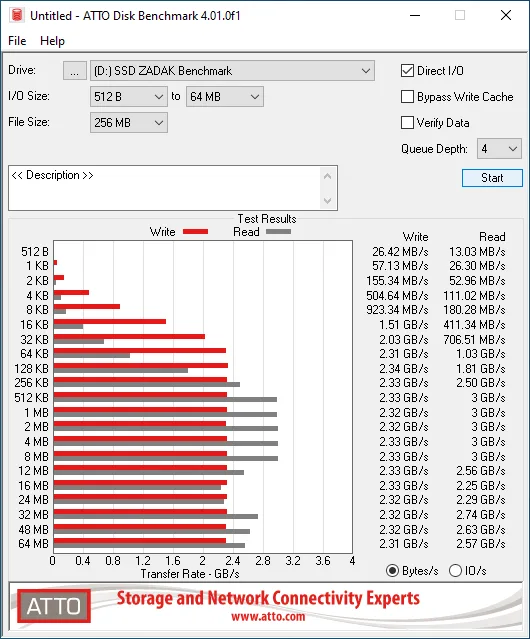The width and height of the screenshot is (530, 639).
Task: Click the ATTO logo in the bottom banner
Action: [54, 606]
